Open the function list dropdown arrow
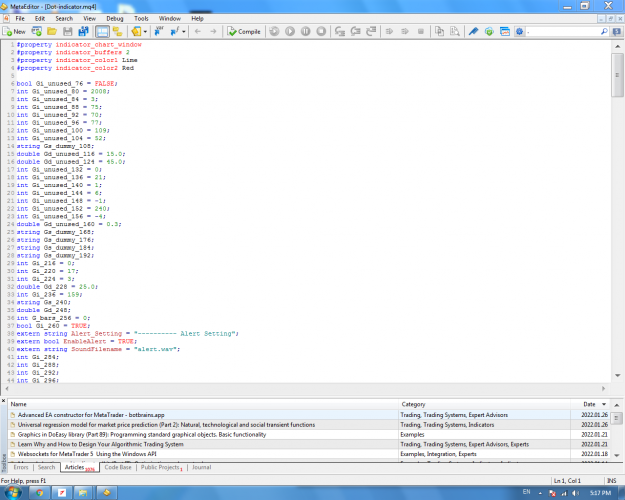625x500 pixels. [x=184, y=31]
